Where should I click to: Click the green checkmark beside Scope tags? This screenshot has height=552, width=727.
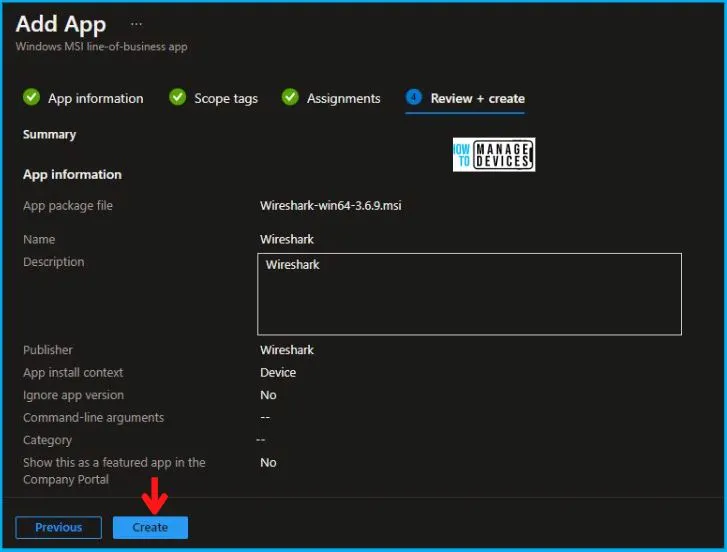[178, 98]
